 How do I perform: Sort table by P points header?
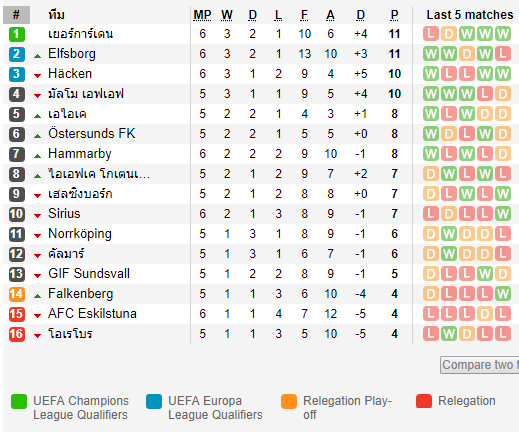(x=394, y=15)
